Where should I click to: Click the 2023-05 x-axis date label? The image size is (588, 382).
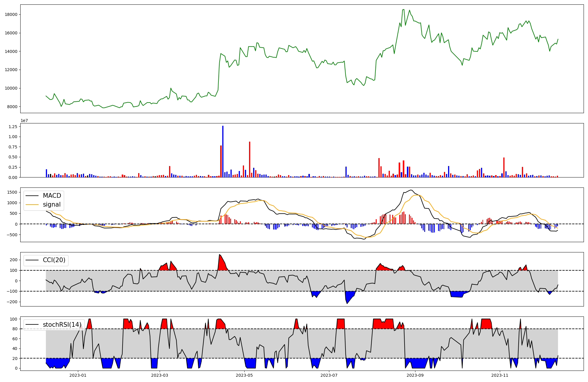coord(244,375)
